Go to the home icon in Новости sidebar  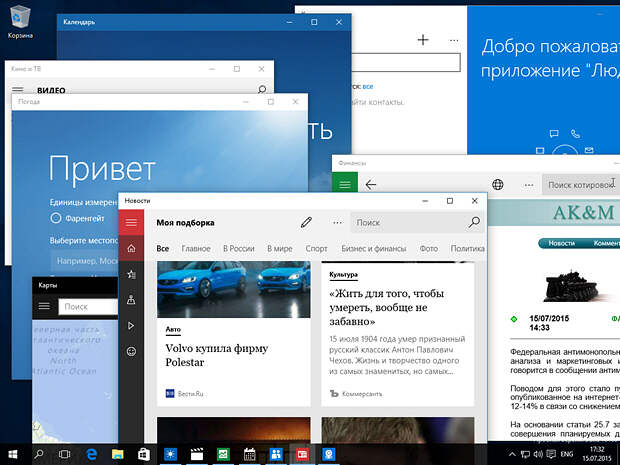click(131, 248)
